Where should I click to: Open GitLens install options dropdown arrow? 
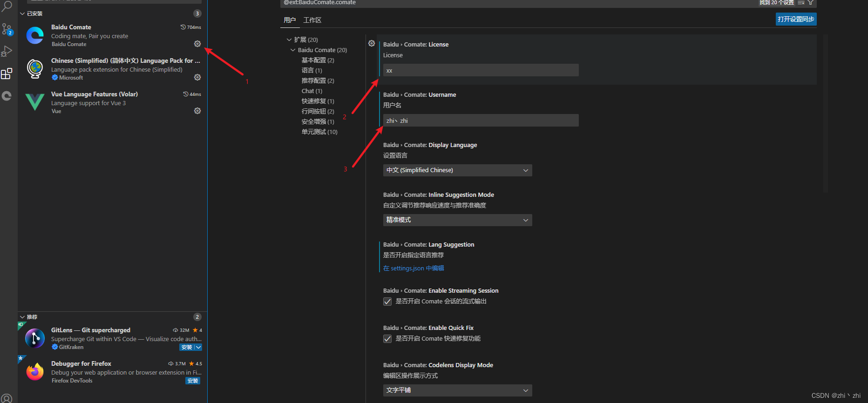coord(198,347)
